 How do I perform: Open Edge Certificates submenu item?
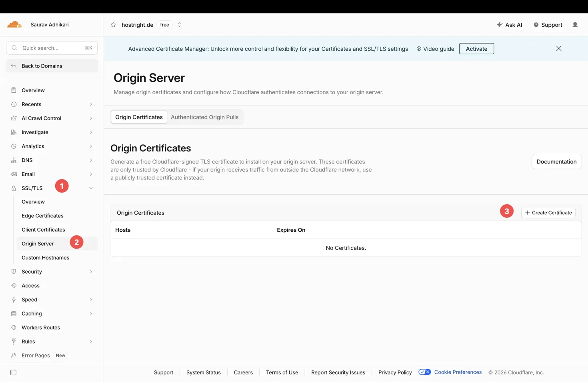[42, 216]
